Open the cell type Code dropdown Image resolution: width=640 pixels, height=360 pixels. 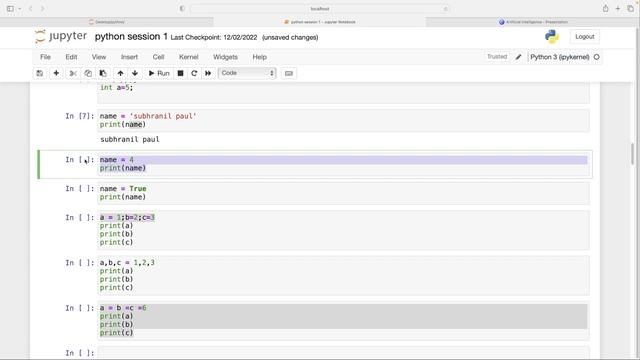point(247,73)
